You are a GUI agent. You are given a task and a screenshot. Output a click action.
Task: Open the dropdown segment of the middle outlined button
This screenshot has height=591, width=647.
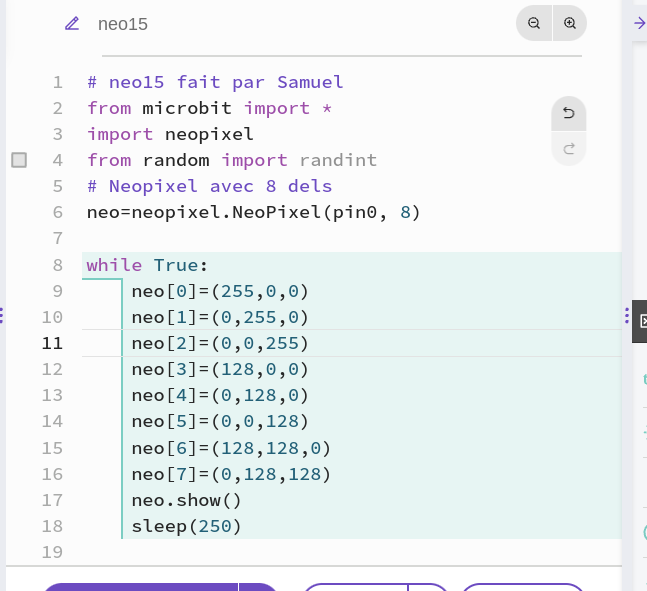click(428, 587)
